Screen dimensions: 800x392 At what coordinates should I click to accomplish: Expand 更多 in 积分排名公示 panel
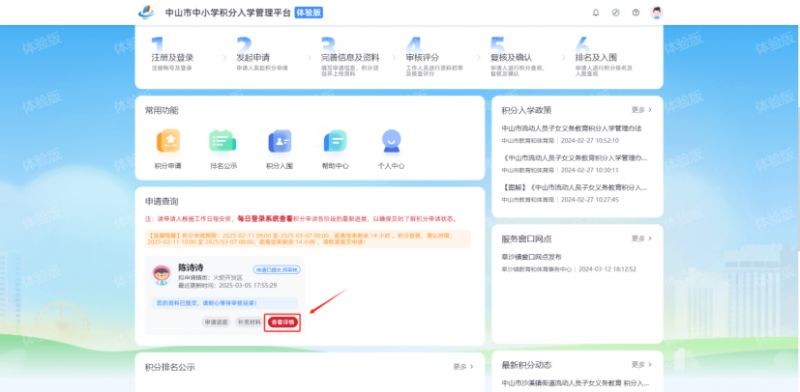(x=463, y=366)
